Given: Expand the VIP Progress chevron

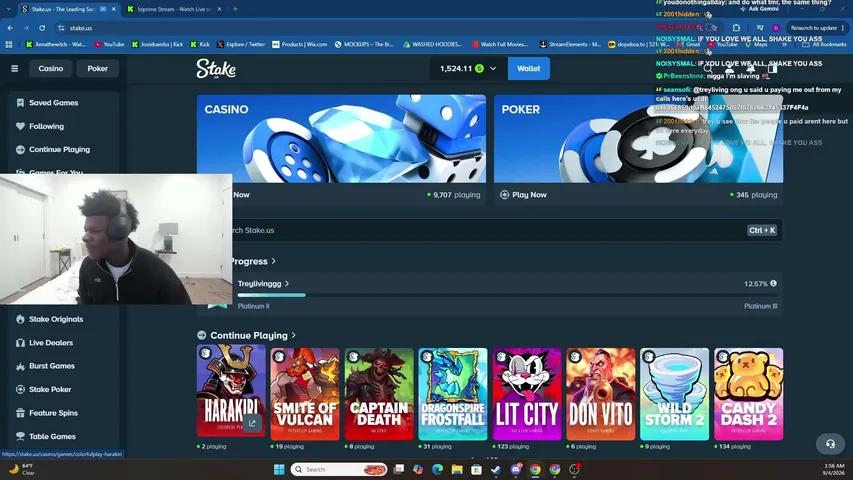Looking at the screenshot, I should coord(274,261).
